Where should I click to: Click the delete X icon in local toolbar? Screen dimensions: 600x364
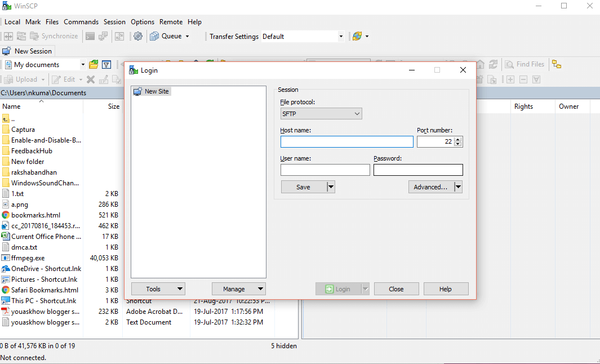click(x=91, y=79)
